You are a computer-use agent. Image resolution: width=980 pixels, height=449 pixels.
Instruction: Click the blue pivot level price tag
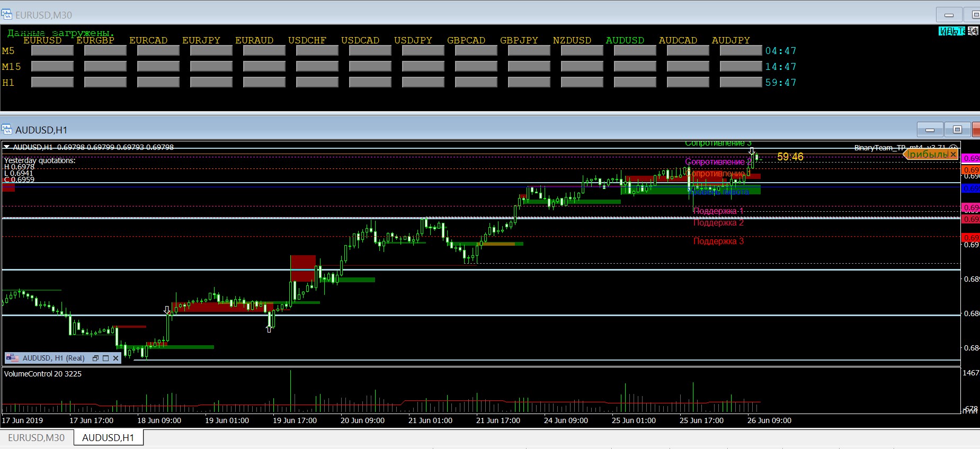[970, 188]
